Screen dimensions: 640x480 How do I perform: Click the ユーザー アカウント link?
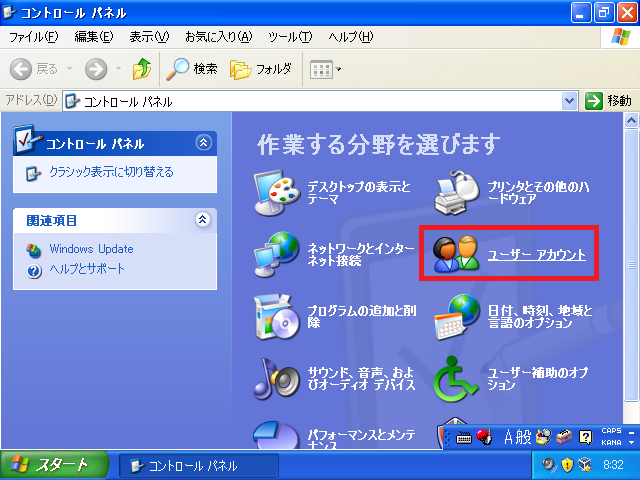click(537, 255)
